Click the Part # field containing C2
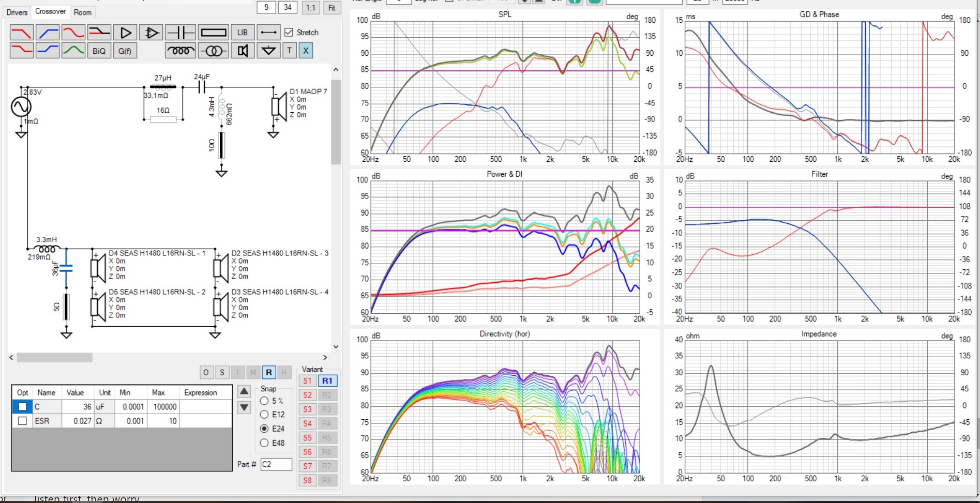The image size is (980, 503). click(x=276, y=464)
